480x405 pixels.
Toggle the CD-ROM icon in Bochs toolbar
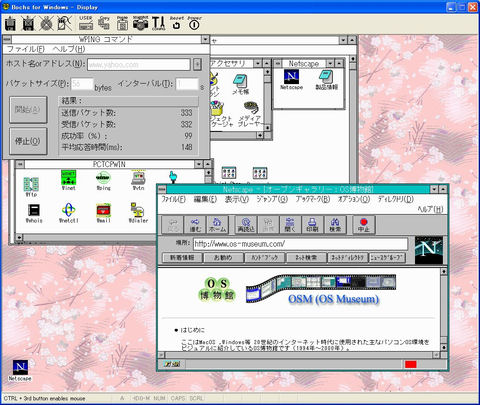[46, 24]
